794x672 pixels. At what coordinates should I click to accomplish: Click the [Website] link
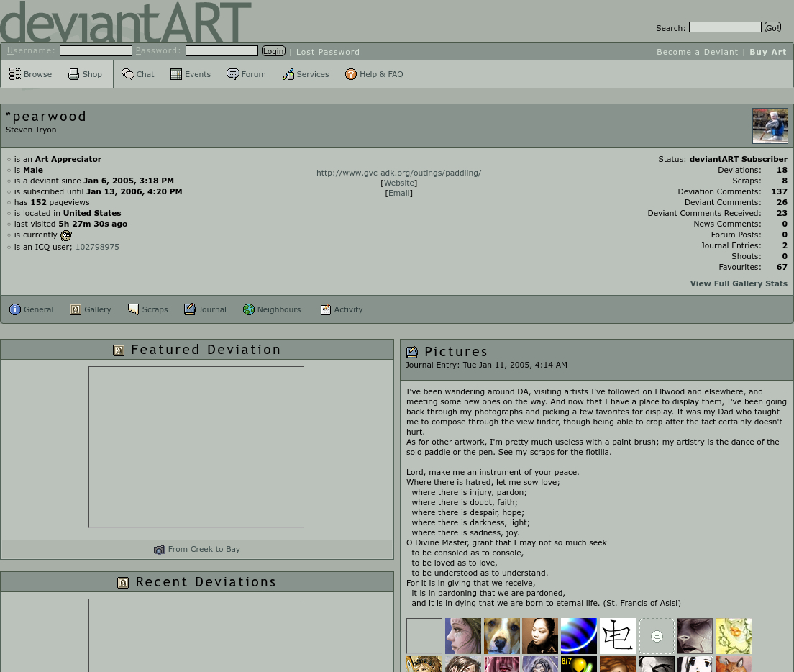click(399, 183)
